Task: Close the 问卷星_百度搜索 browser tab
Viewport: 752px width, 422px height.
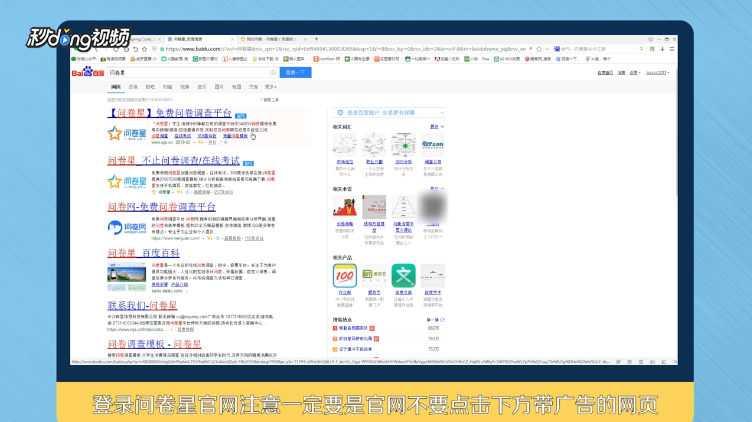Action: click(x=233, y=39)
